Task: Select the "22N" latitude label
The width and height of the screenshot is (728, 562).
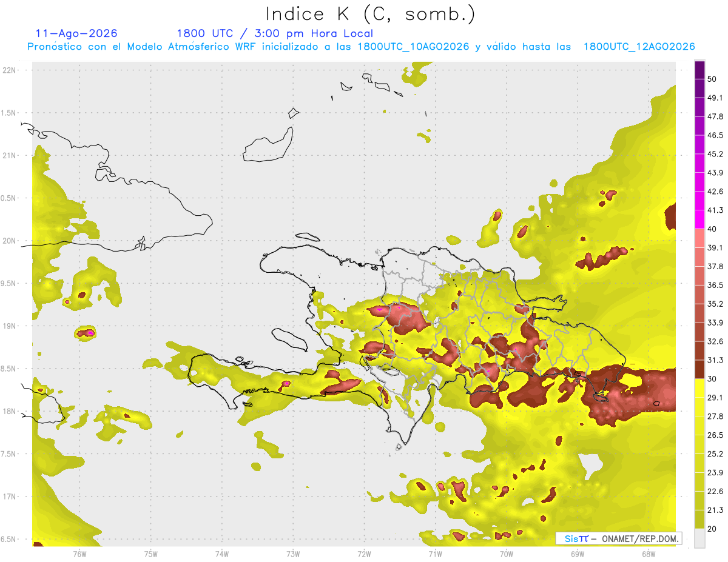Action: point(8,70)
